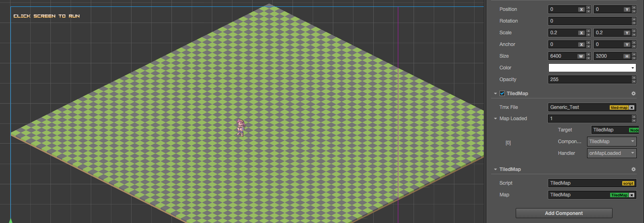644x223 pixels.
Task: Click the Anchor property label
Action: (x=507, y=44)
